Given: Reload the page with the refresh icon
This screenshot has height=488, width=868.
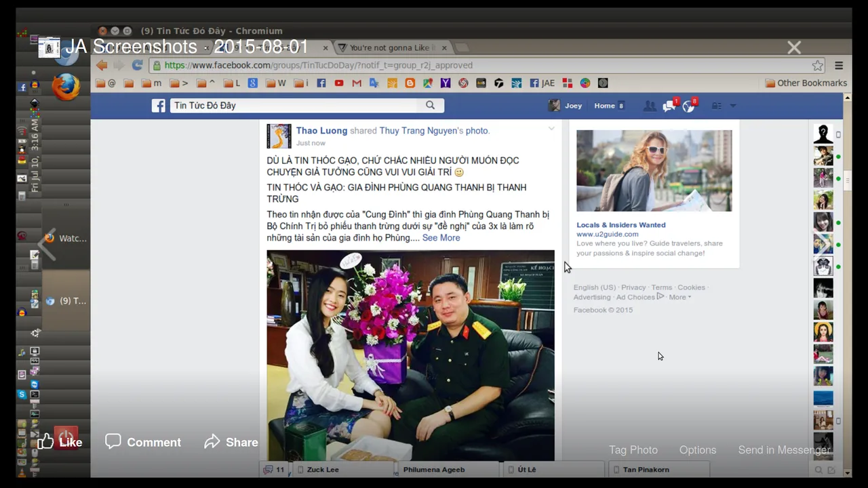Looking at the screenshot, I should (x=137, y=65).
